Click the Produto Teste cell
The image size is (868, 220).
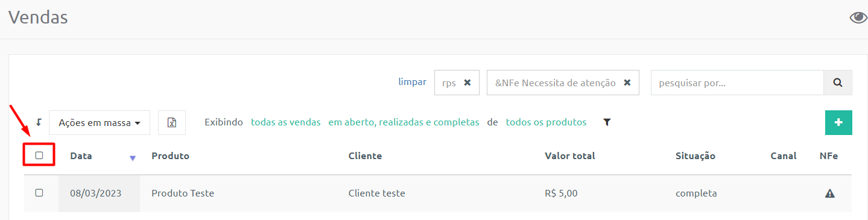(183, 193)
